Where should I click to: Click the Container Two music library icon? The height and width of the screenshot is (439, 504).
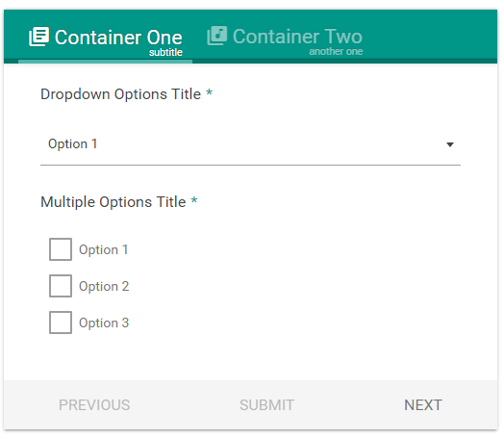tap(217, 36)
